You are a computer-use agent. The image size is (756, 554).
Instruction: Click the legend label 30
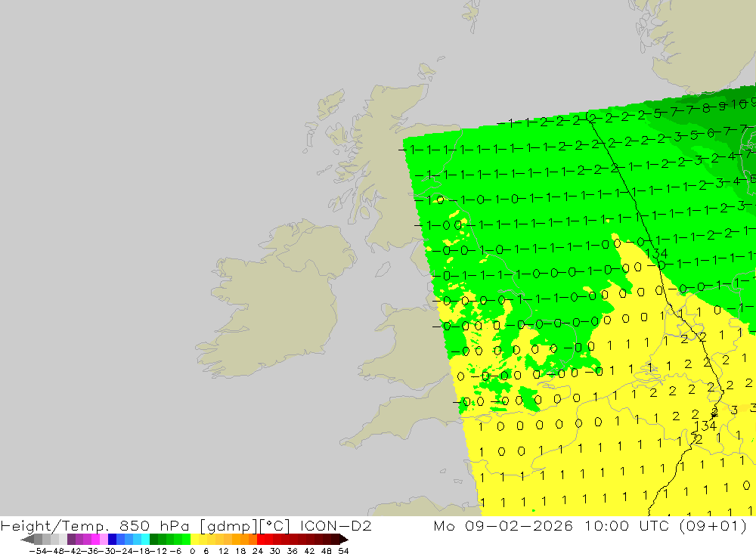275,551
